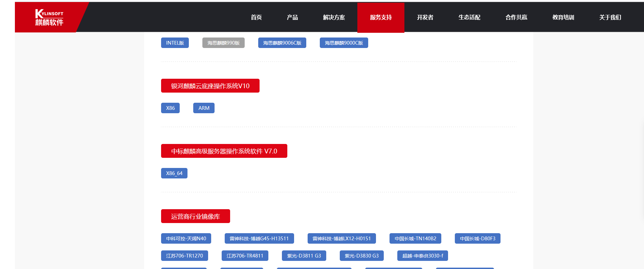Select the 服务支持 menu item
This screenshot has width=644, height=269.
coord(381,17)
